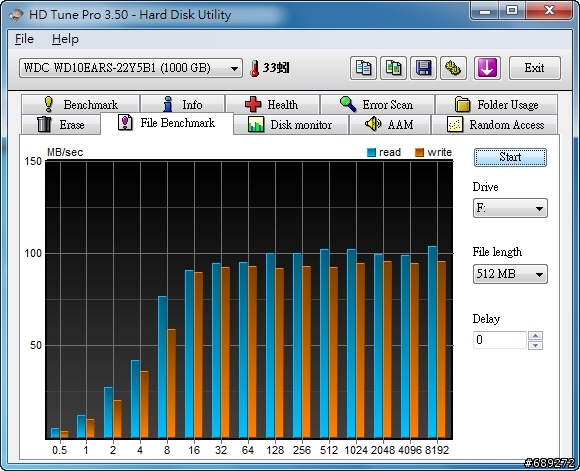Expand the WDC WD10EARS disk dropdown
580x471 pixels.
coord(131,68)
